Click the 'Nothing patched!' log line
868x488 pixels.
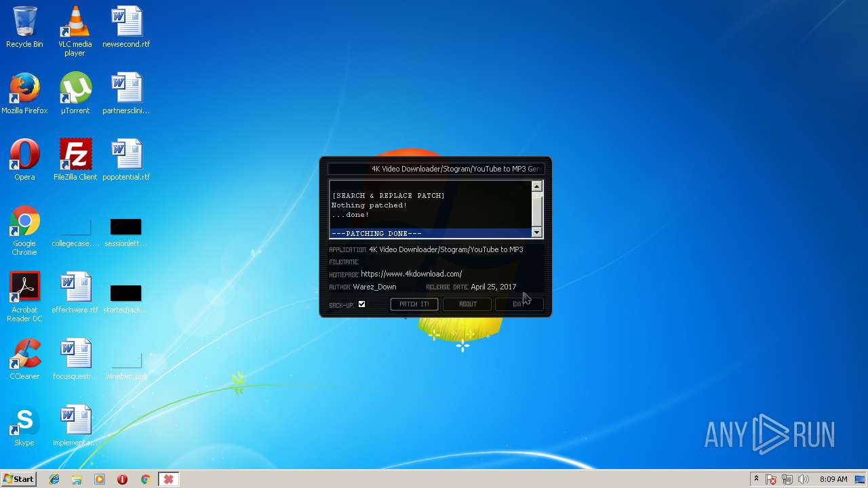point(369,205)
